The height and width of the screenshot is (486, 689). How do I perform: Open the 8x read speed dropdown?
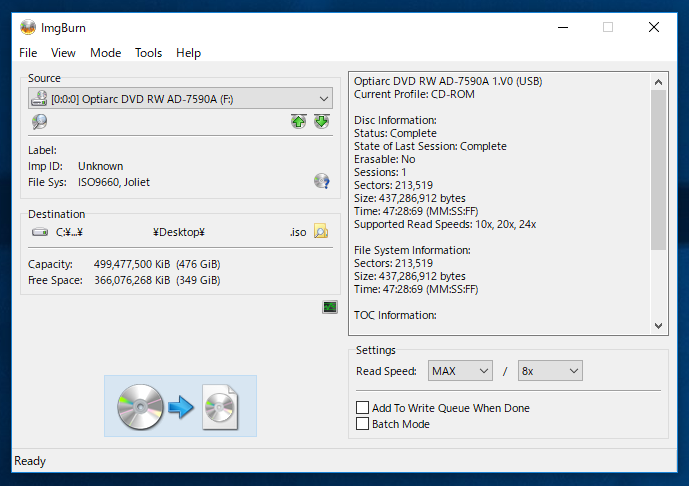[x=550, y=371]
